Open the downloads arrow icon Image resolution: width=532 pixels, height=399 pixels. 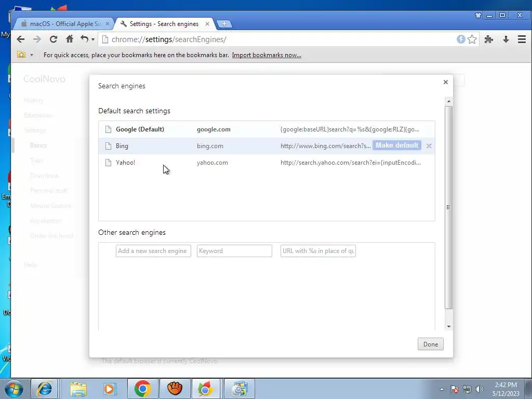point(506,39)
